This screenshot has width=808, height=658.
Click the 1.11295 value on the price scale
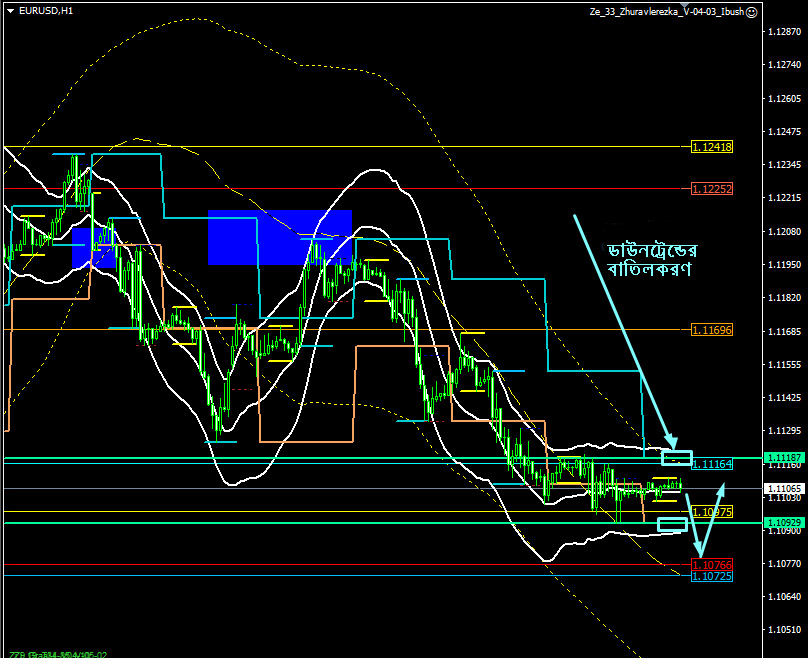point(785,431)
